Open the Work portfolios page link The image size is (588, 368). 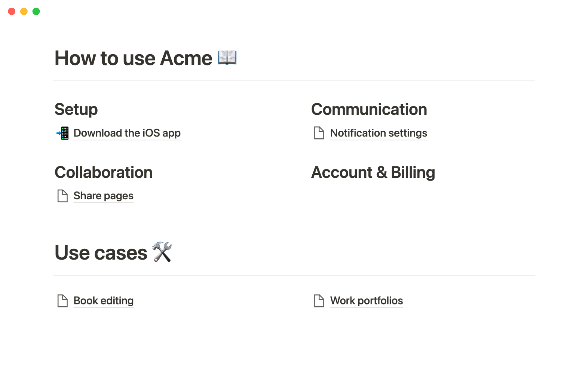(x=366, y=301)
